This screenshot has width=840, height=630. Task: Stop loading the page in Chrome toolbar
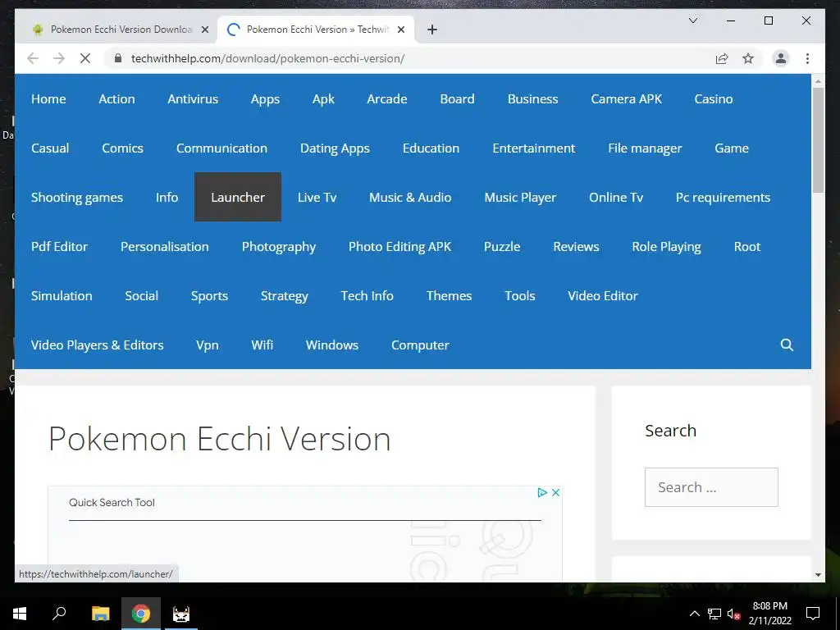click(x=85, y=58)
